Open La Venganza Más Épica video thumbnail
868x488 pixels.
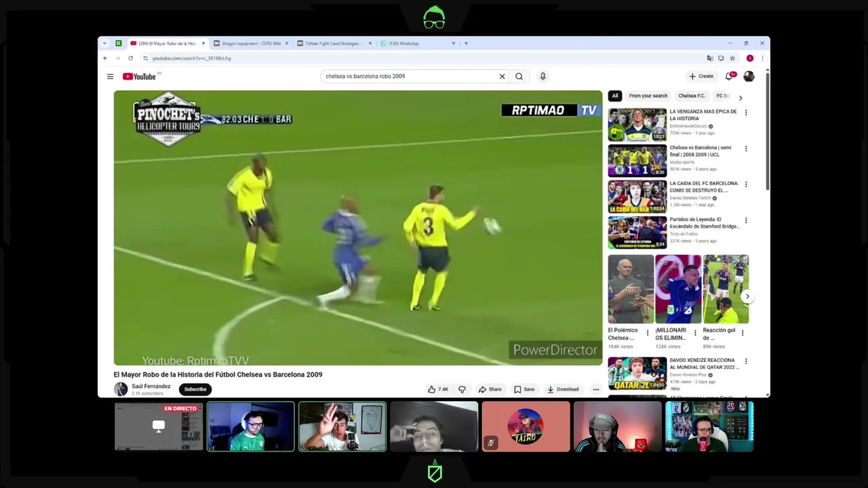click(637, 125)
